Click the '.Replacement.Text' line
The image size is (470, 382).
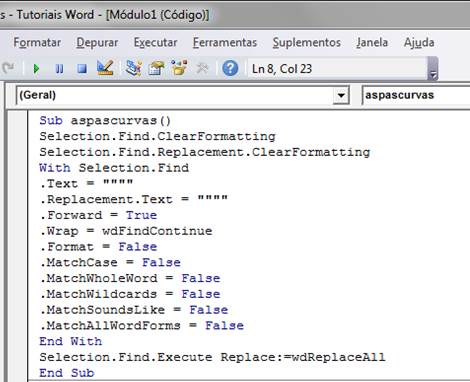pos(134,199)
